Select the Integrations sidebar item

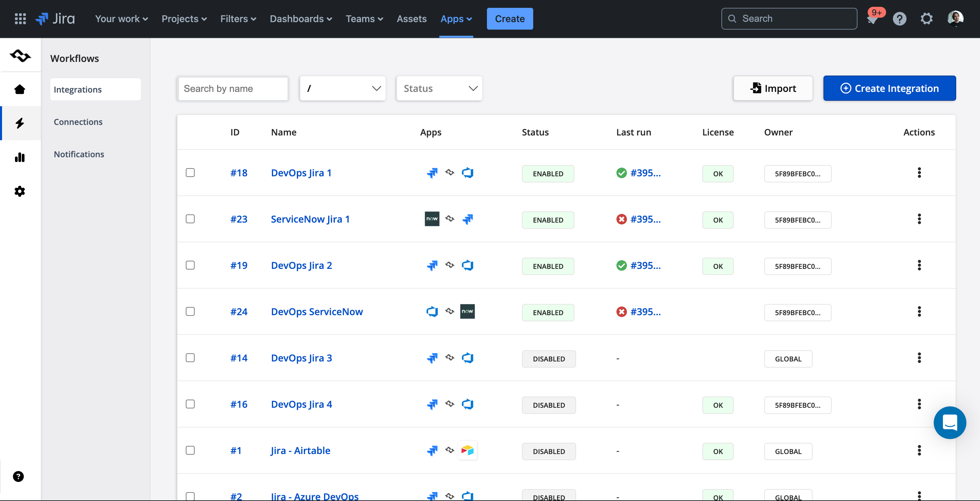(95, 90)
